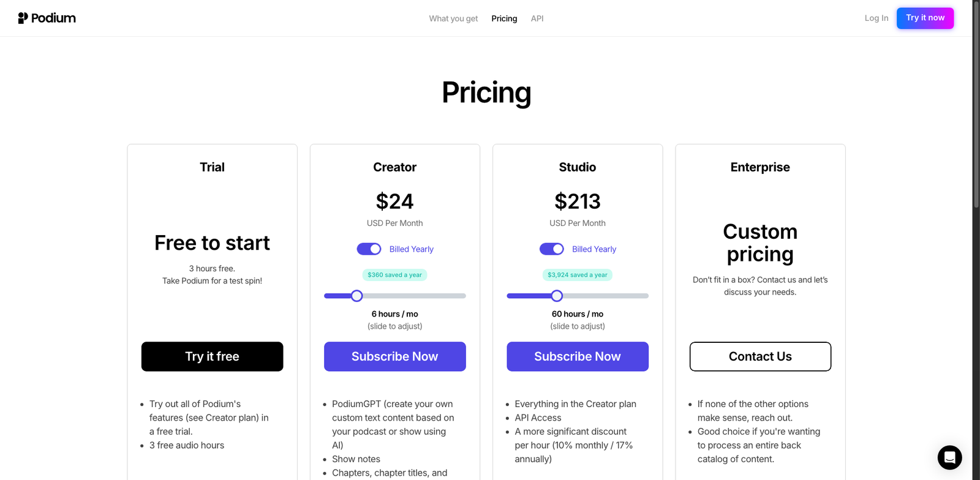Click the Try it now button
This screenshot has width=980, height=480.
pos(925,18)
